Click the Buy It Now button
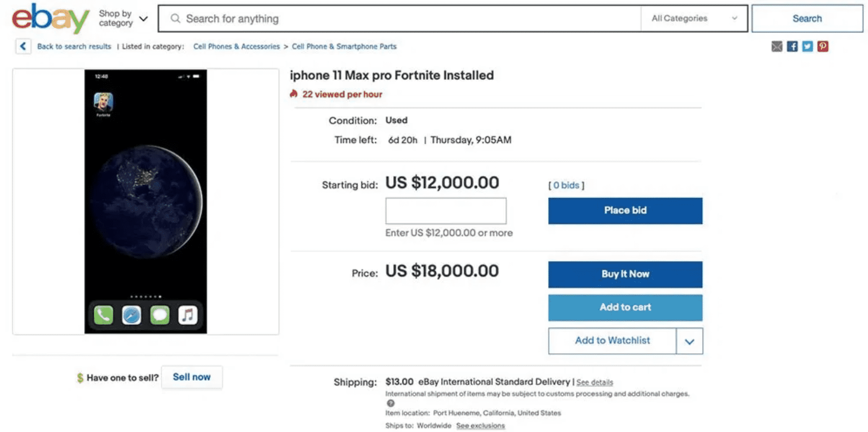The width and height of the screenshot is (868, 432). click(625, 274)
